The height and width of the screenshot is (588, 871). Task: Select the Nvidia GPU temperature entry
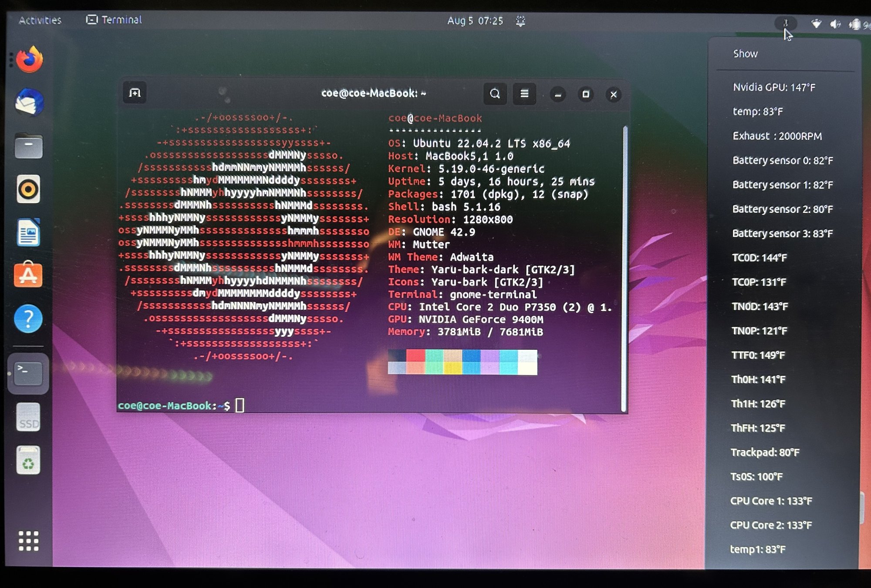(774, 87)
